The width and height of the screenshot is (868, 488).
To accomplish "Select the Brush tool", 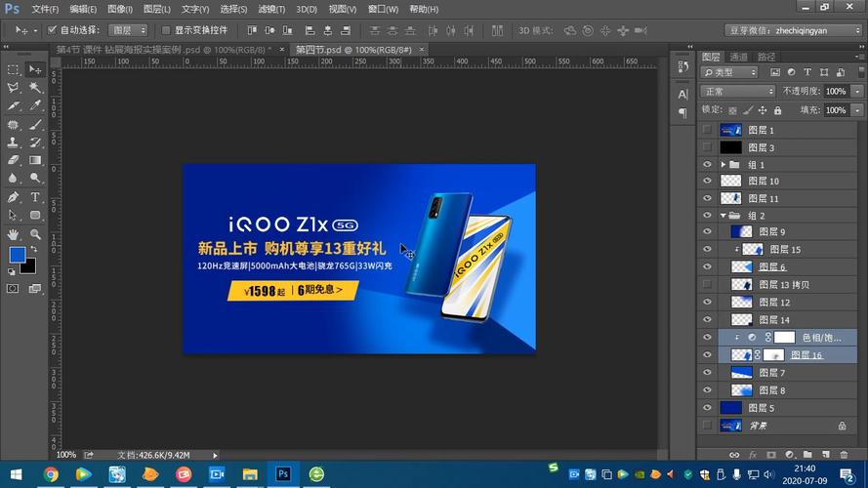I will tap(35, 125).
